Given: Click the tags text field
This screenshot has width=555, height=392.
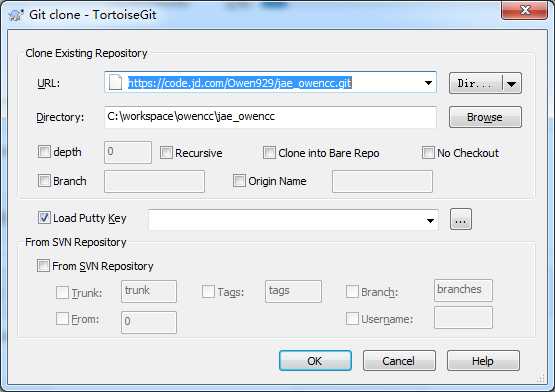Looking at the screenshot, I should click(293, 291).
